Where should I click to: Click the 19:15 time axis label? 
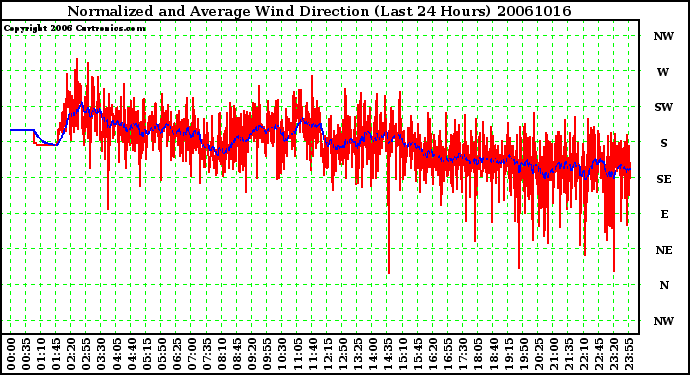tap(508, 354)
